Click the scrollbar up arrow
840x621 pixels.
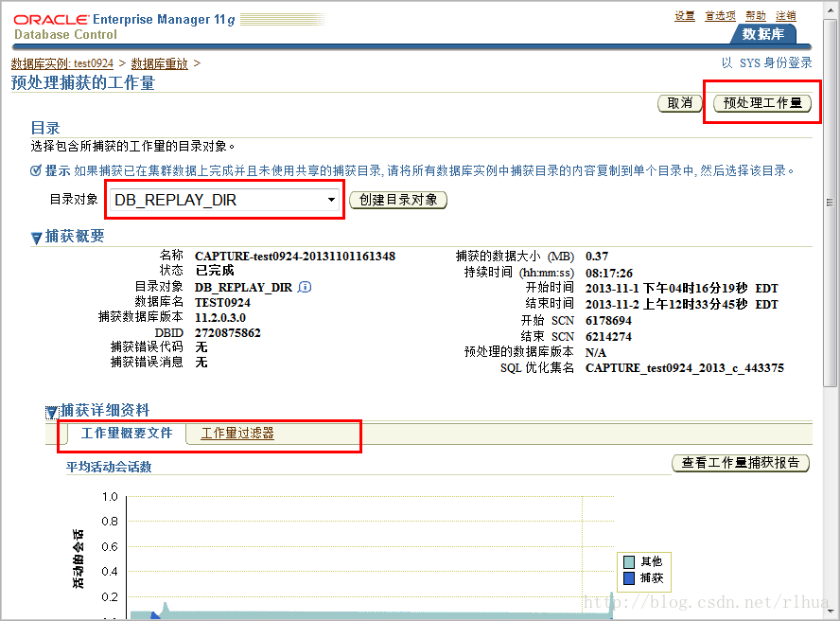(830, 10)
